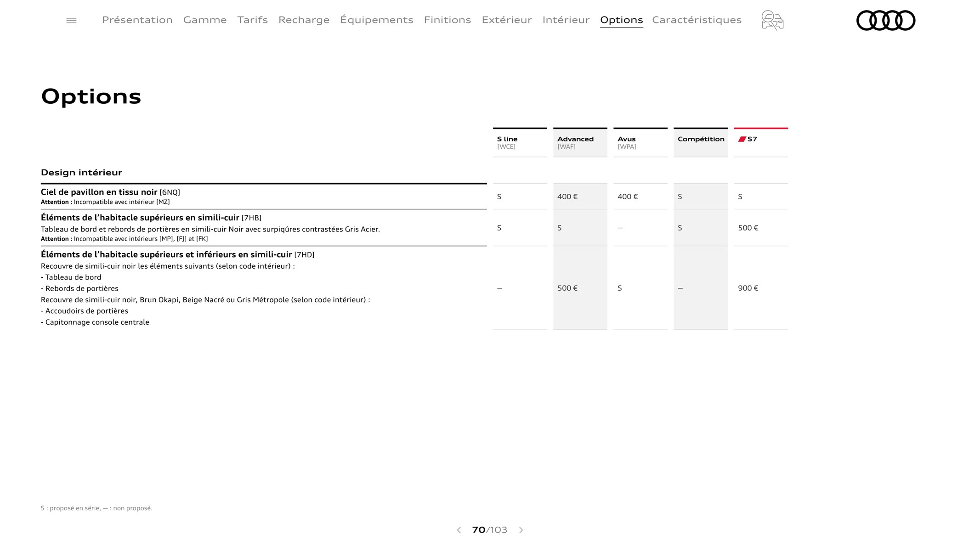Image resolution: width=980 pixels, height=551 pixels.
Task: Click the S7 column header text
Action: [752, 139]
